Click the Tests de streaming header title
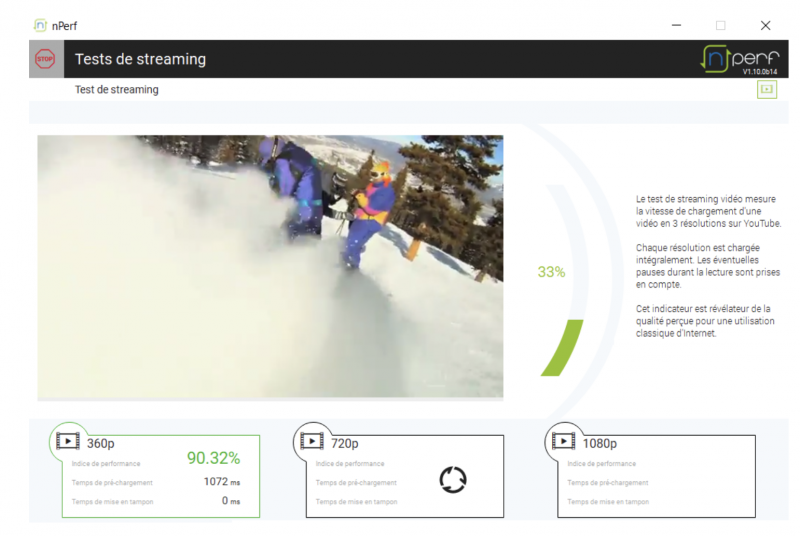 [140, 59]
